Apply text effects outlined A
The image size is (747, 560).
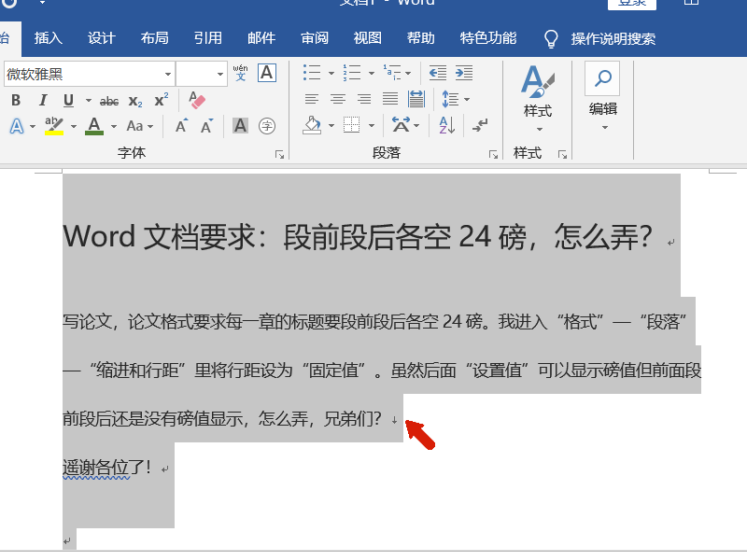pyautogui.click(x=17, y=126)
